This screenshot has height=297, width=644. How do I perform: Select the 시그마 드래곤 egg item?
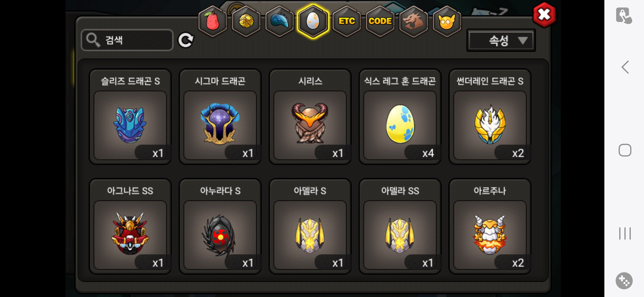(220, 117)
